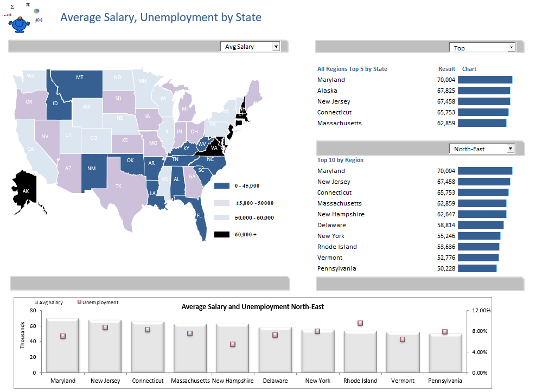Click the Result column header

tap(446, 69)
